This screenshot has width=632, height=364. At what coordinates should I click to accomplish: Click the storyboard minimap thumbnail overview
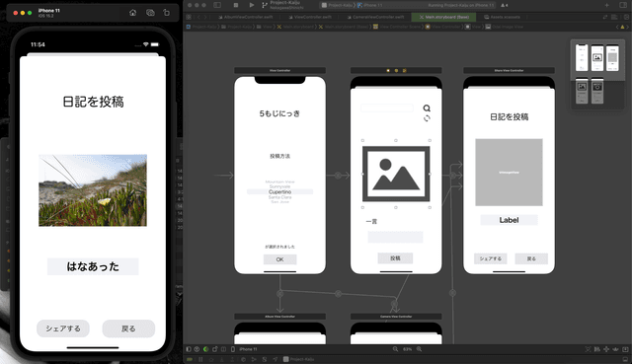[597, 75]
